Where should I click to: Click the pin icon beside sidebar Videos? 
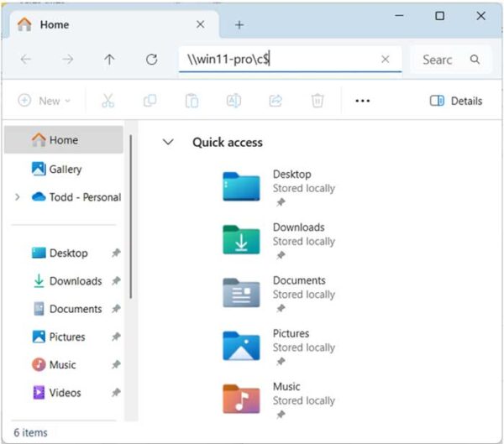[x=116, y=393]
